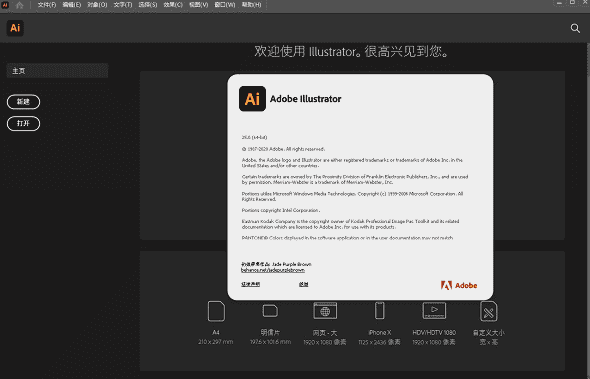Click the 'Adobe Illustrator' dialog title
Viewport: 590px width, 379px height.
click(x=306, y=99)
